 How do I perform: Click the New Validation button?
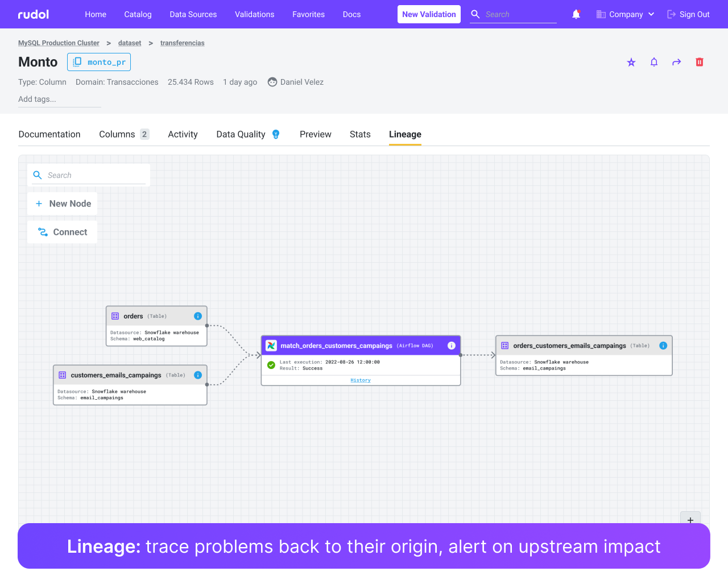[429, 14]
